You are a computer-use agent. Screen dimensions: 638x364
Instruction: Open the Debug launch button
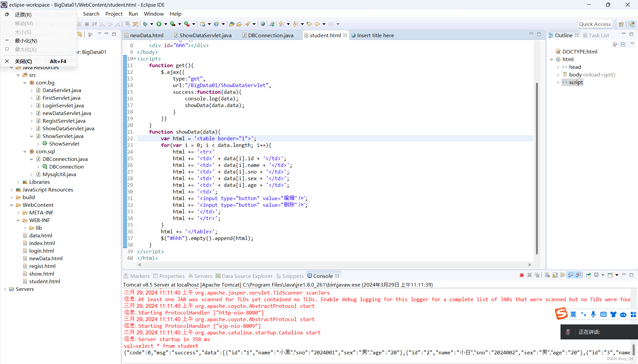pos(145,24)
